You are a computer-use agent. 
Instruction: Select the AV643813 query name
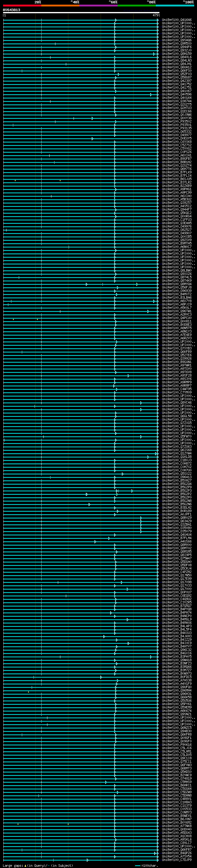point(11,10)
